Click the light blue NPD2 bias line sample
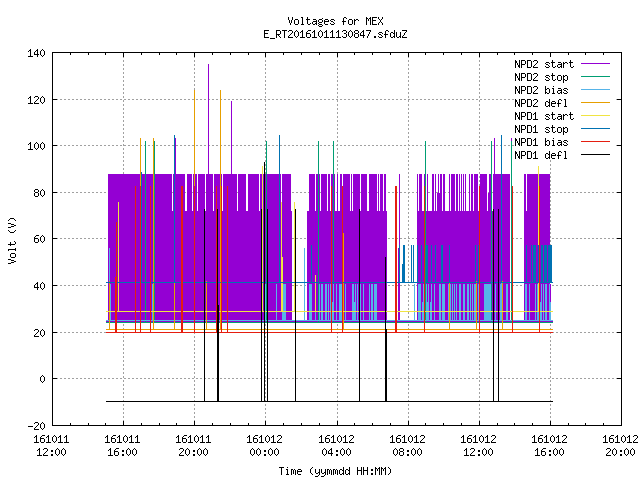 coord(595,90)
